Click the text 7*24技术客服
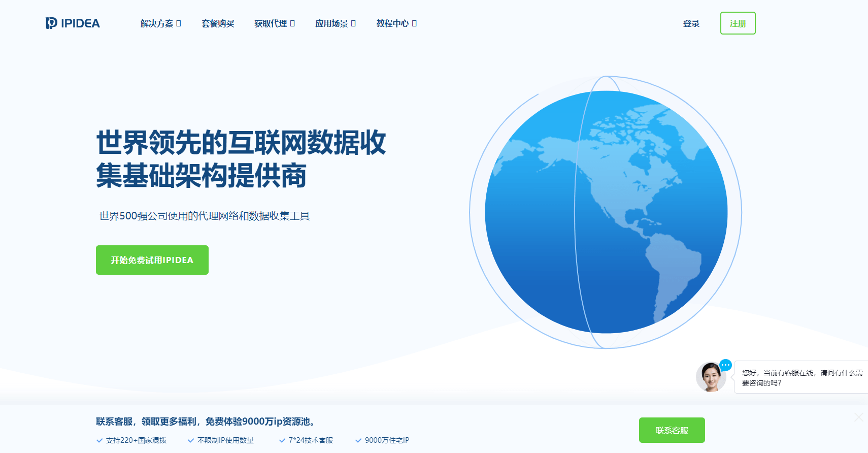868x453 pixels. pos(311,440)
